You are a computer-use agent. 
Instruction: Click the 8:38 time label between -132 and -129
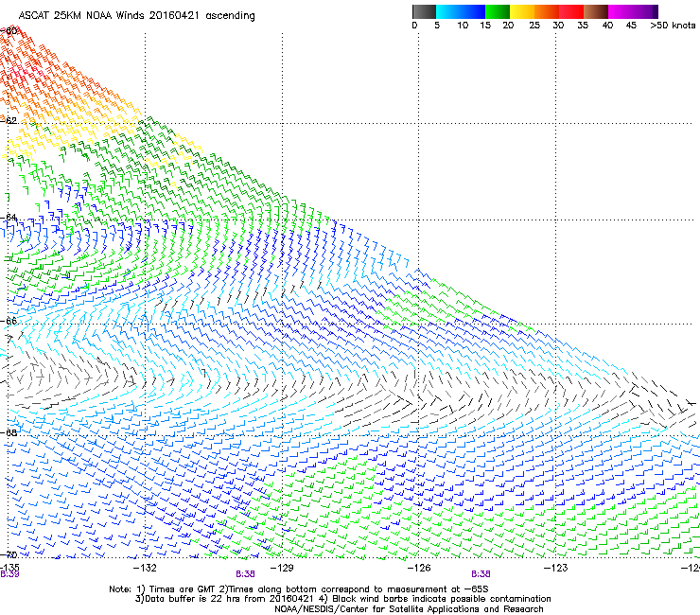pyautogui.click(x=245, y=574)
